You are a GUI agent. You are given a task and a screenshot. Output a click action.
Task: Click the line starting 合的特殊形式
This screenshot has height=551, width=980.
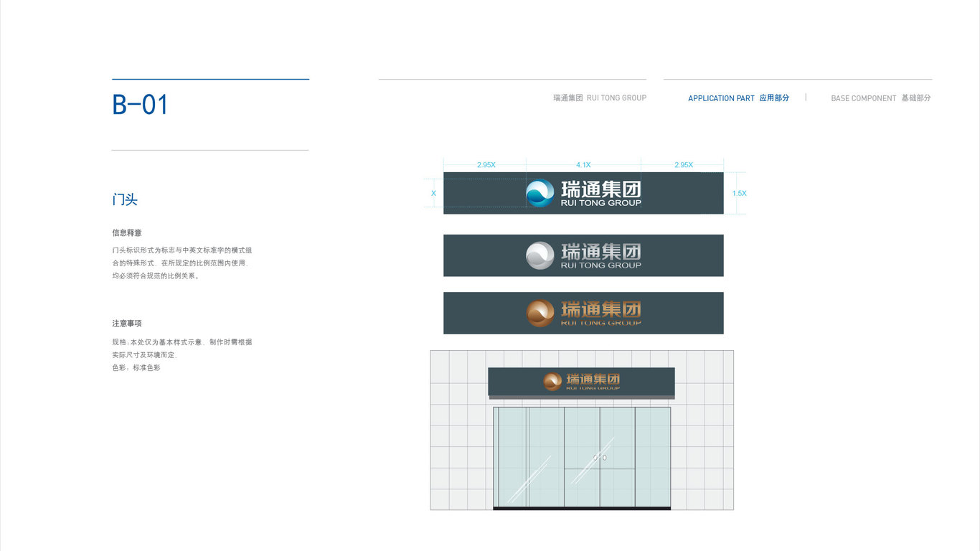pyautogui.click(x=179, y=263)
